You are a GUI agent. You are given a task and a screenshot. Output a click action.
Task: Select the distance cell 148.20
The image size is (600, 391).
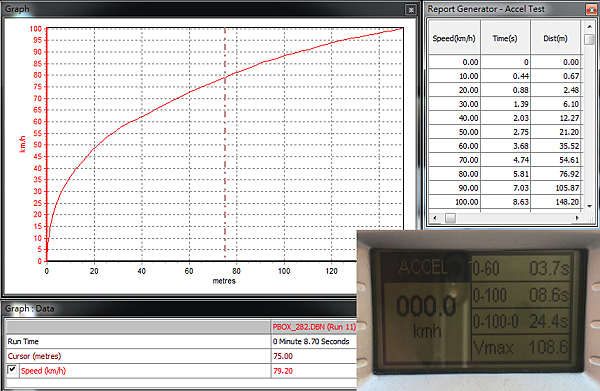(555, 202)
